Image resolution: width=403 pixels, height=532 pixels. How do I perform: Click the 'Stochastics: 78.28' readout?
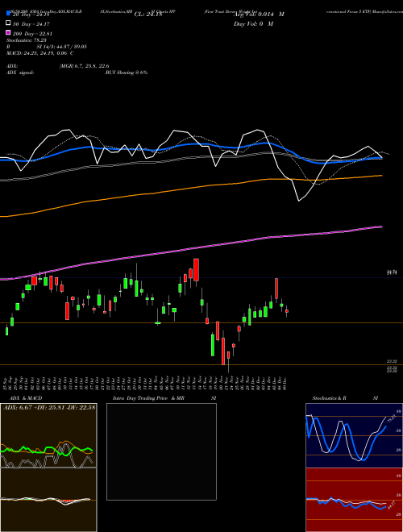pyautogui.click(x=27, y=40)
